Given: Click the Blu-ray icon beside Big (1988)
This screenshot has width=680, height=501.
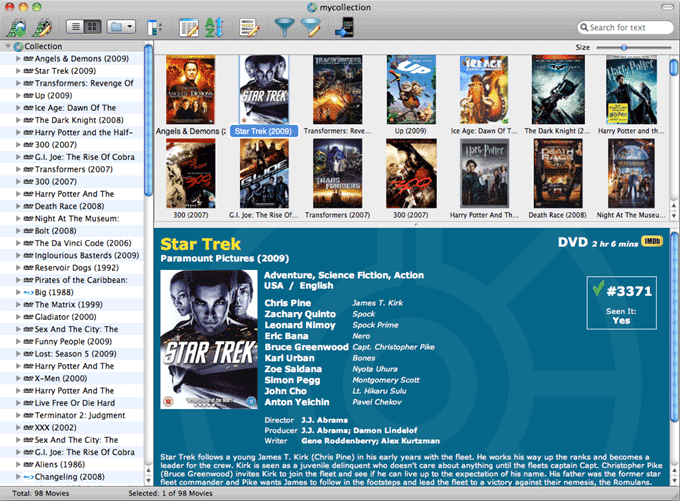Looking at the screenshot, I should pyautogui.click(x=28, y=292).
